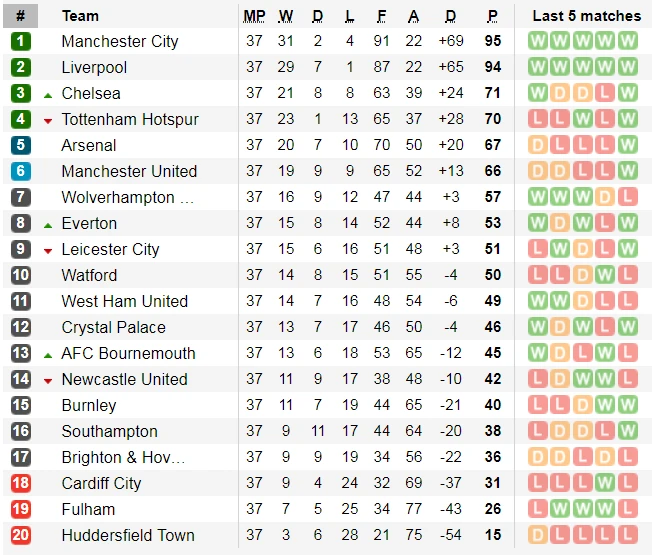Click the Team column header
Image resolution: width=652 pixels, height=555 pixels.
point(80,16)
